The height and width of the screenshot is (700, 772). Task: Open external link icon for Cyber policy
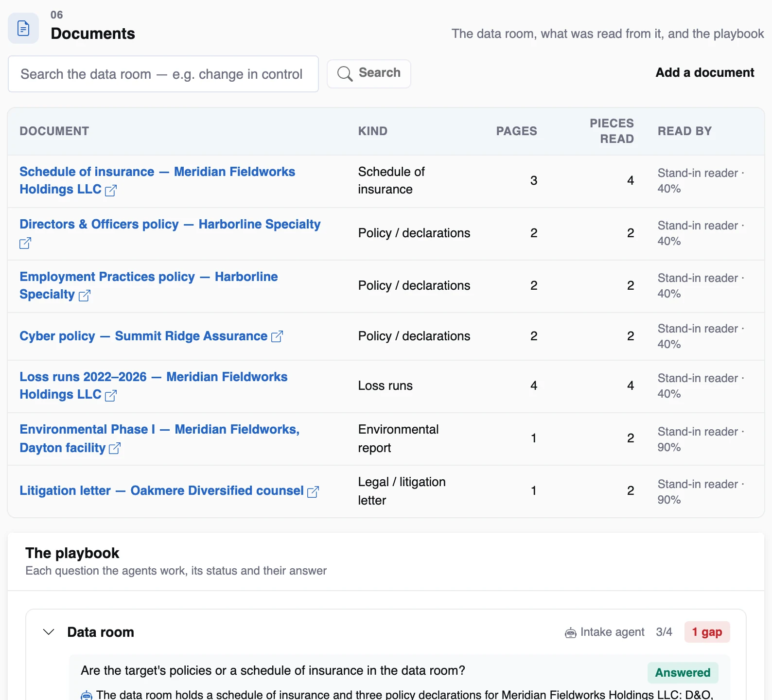(x=277, y=336)
